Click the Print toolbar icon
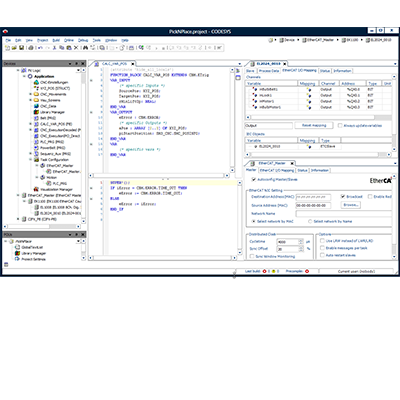This screenshot has width=400, height=400. [x=31, y=48]
